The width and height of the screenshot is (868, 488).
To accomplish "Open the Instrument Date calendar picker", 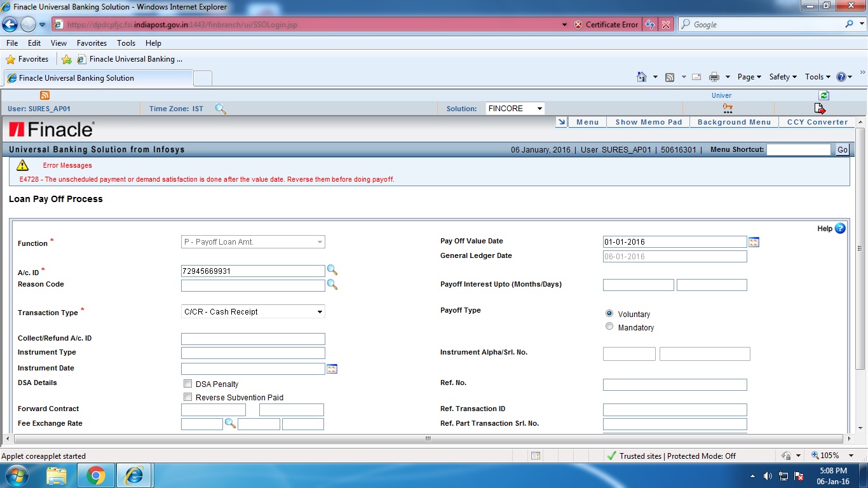I will (332, 368).
